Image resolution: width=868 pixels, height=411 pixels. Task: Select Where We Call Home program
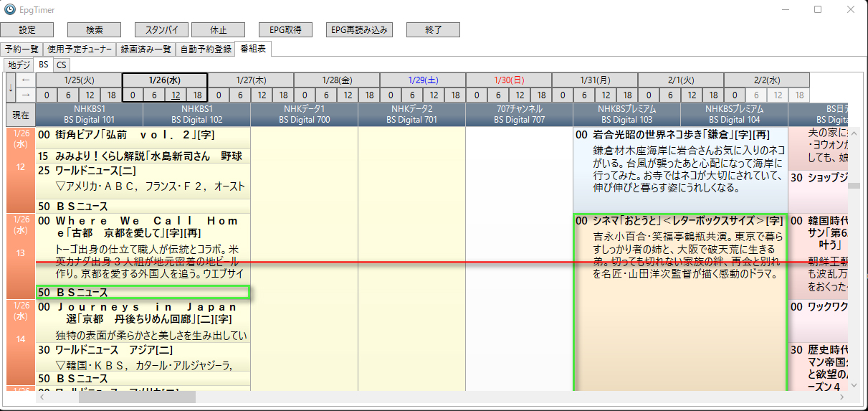pyautogui.click(x=143, y=249)
